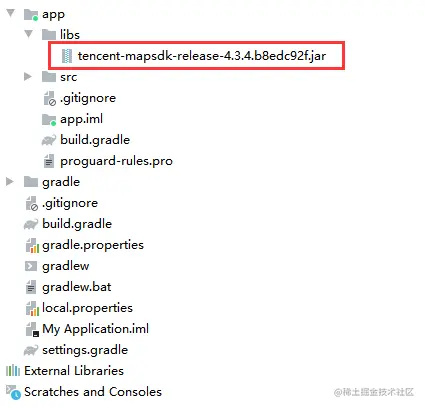Expand the src folder arrow

[x=28, y=77]
